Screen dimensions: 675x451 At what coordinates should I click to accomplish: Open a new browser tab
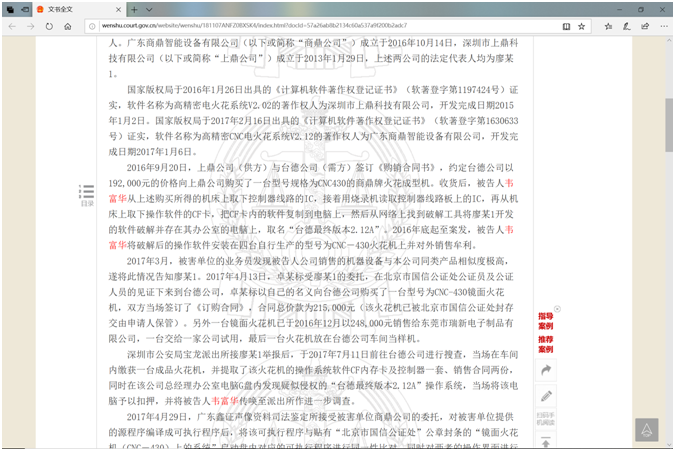pos(134,9)
